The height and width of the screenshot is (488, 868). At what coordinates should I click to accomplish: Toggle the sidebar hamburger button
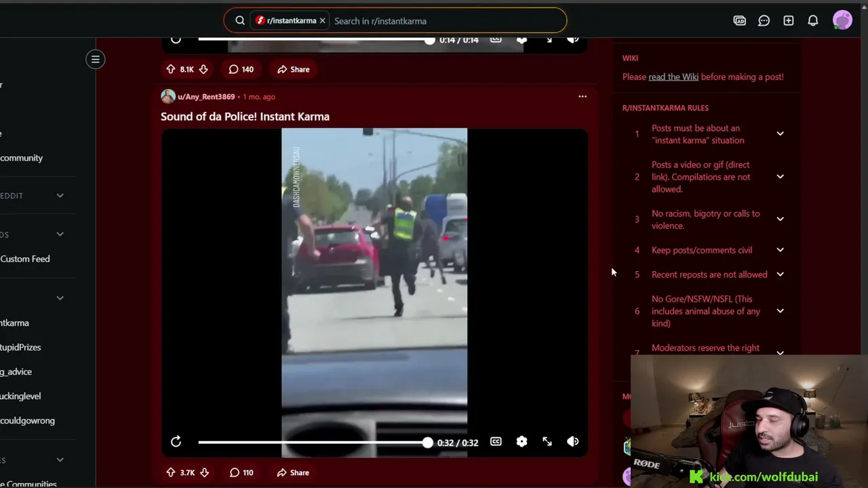point(96,60)
